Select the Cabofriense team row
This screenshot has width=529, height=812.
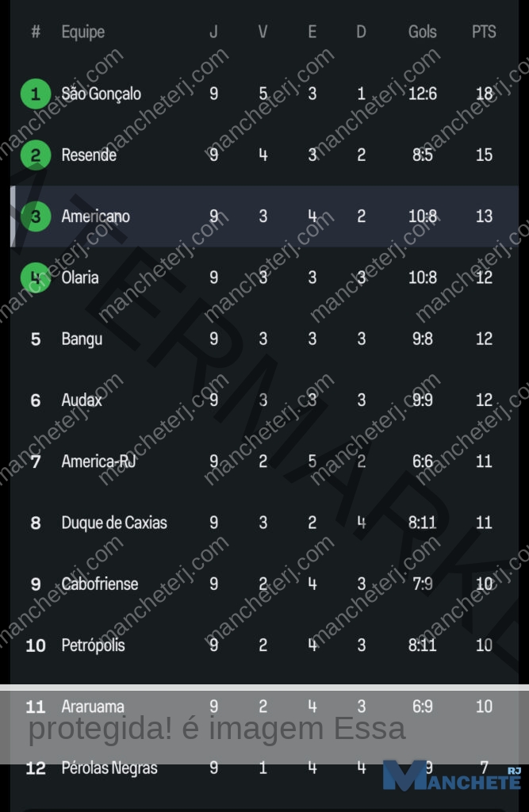point(264,584)
